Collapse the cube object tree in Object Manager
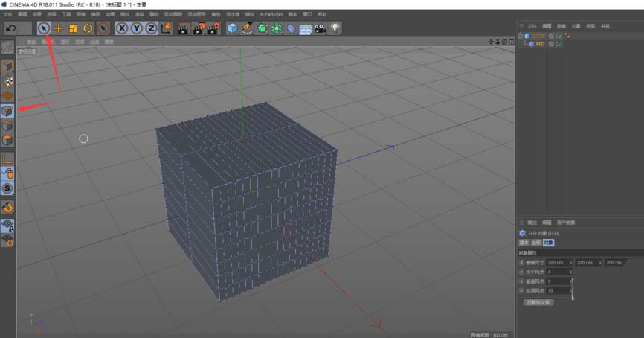This screenshot has height=338, width=644. pos(521,36)
